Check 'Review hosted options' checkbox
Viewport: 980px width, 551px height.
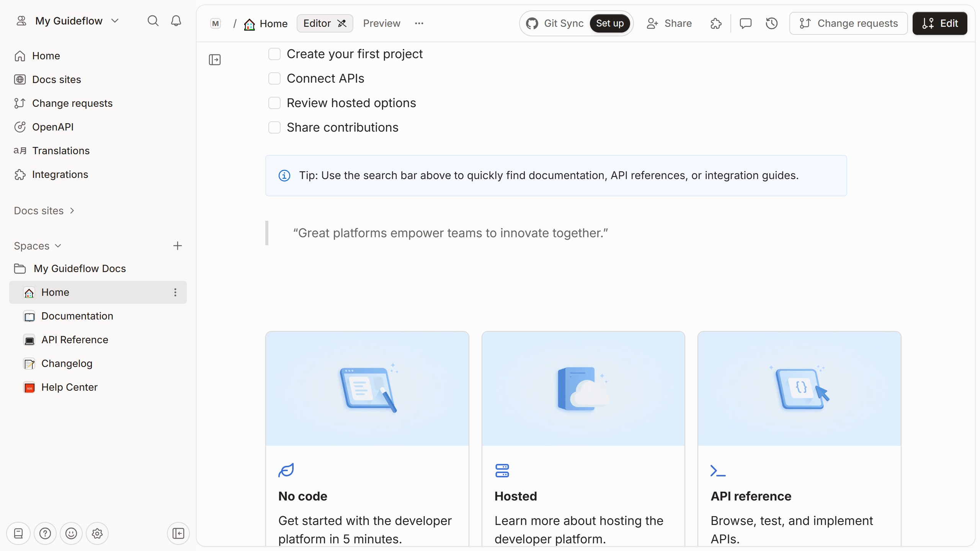click(274, 103)
